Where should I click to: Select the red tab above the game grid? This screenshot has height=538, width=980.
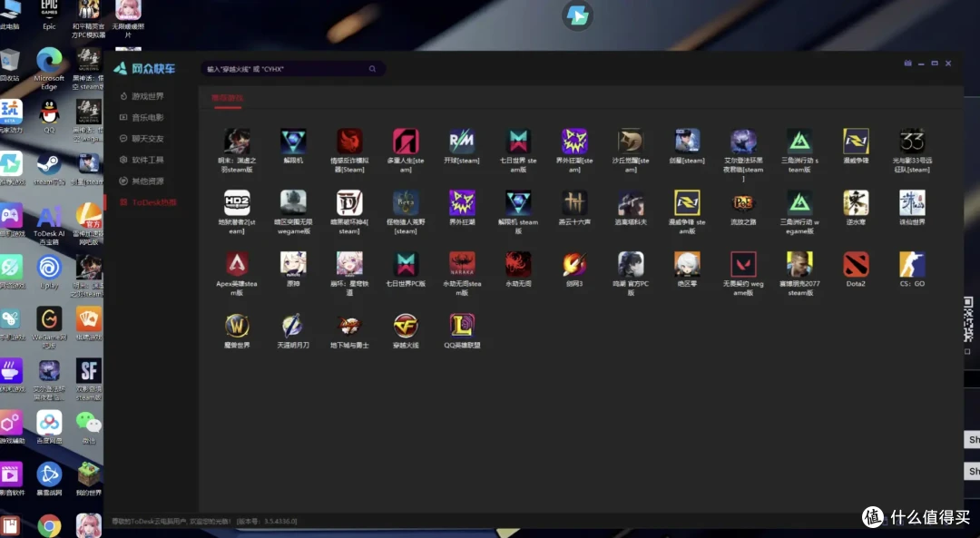[x=227, y=98]
